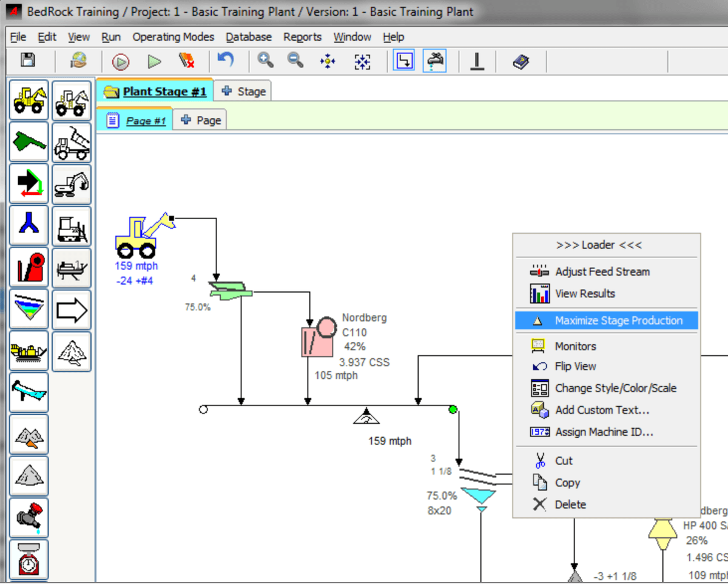The width and height of the screenshot is (728, 584).
Task: Click the Zoom Out magnifier icon
Action: coord(295,61)
